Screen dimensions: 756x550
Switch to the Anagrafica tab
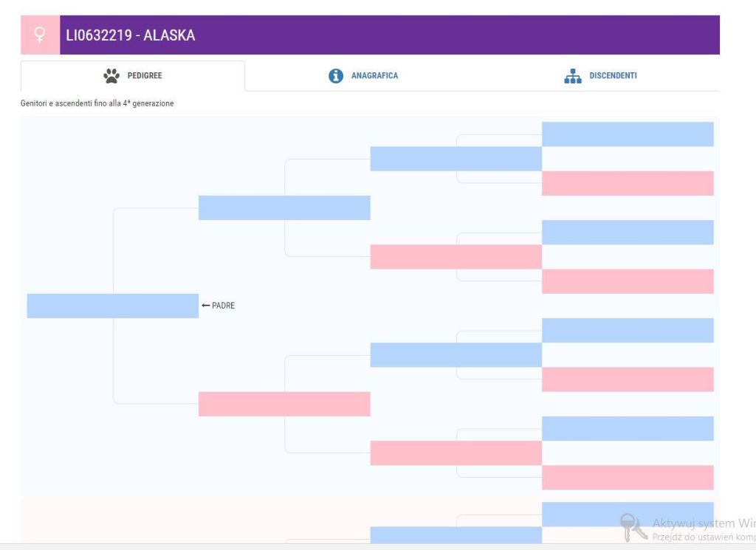363,76
